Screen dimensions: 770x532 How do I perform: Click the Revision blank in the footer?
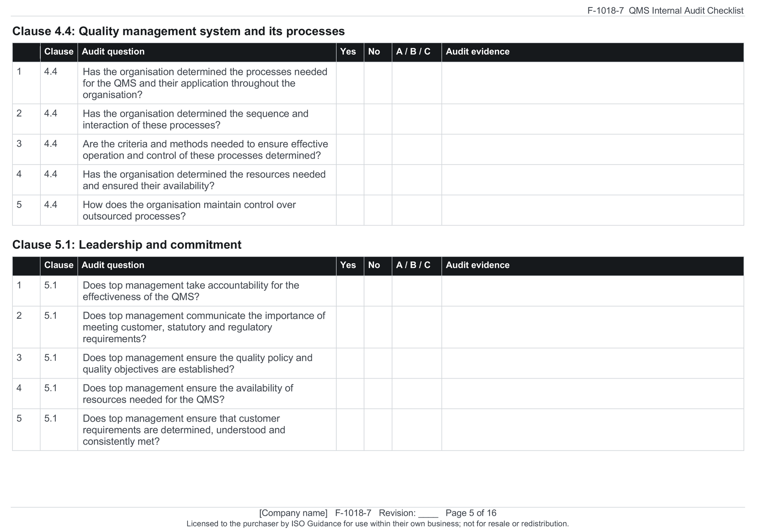click(x=428, y=513)
